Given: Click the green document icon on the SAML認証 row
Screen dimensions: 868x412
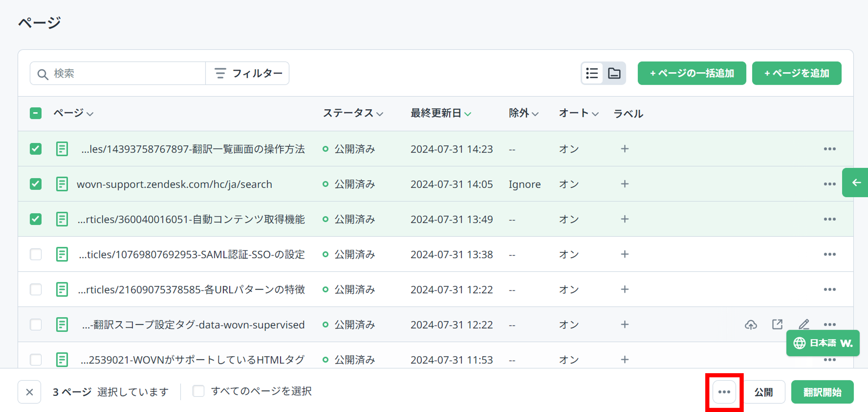Looking at the screenshot, I should pos(62,254).
